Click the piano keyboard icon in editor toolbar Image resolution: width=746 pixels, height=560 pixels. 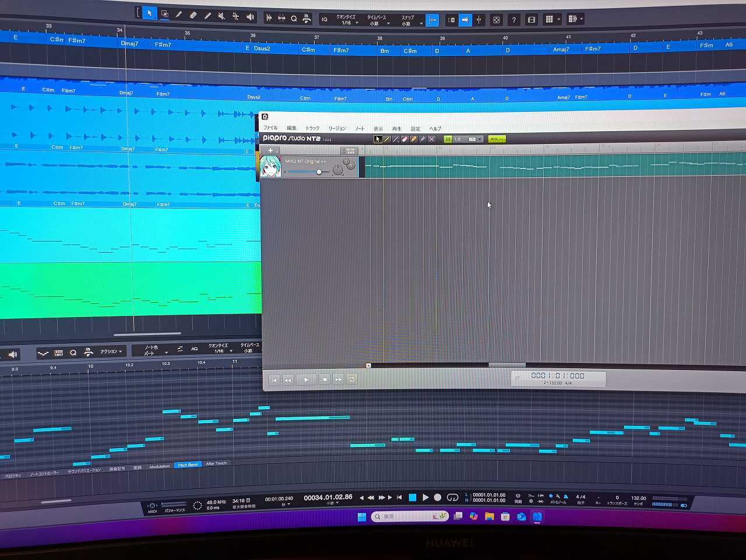click(59, 353)
